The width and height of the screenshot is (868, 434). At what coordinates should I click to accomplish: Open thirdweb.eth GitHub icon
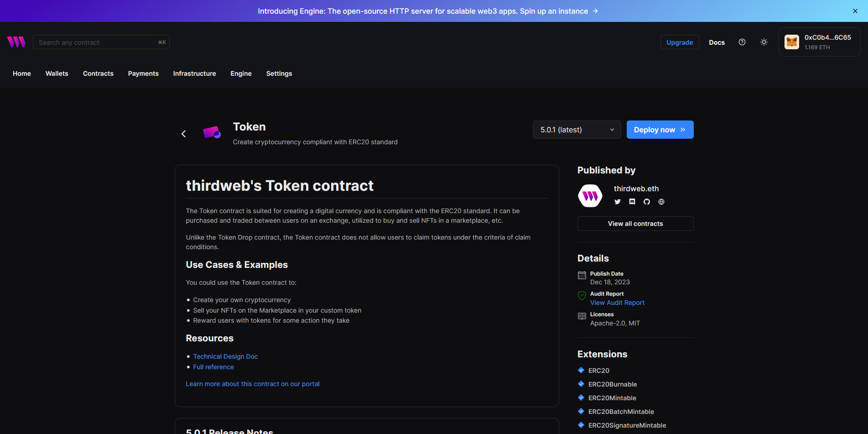[x=647, y=202]
